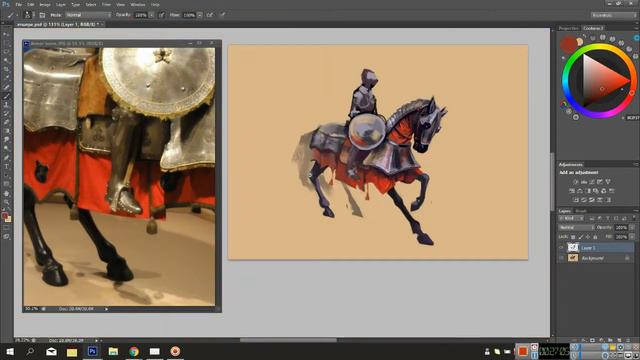Open the File menu
The width and height of the screenshot is (640, 360).
tap(18, 4)
